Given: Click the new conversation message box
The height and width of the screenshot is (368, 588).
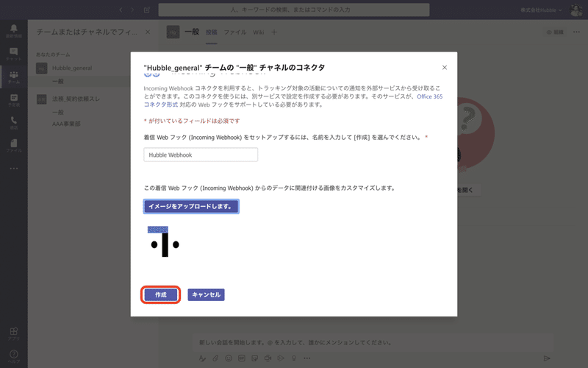Looking at the screenshot, I should click(x=373, y=342).
